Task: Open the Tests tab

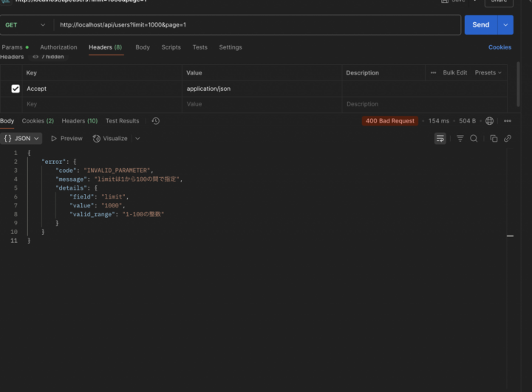Action: click(x=199, y=47)
